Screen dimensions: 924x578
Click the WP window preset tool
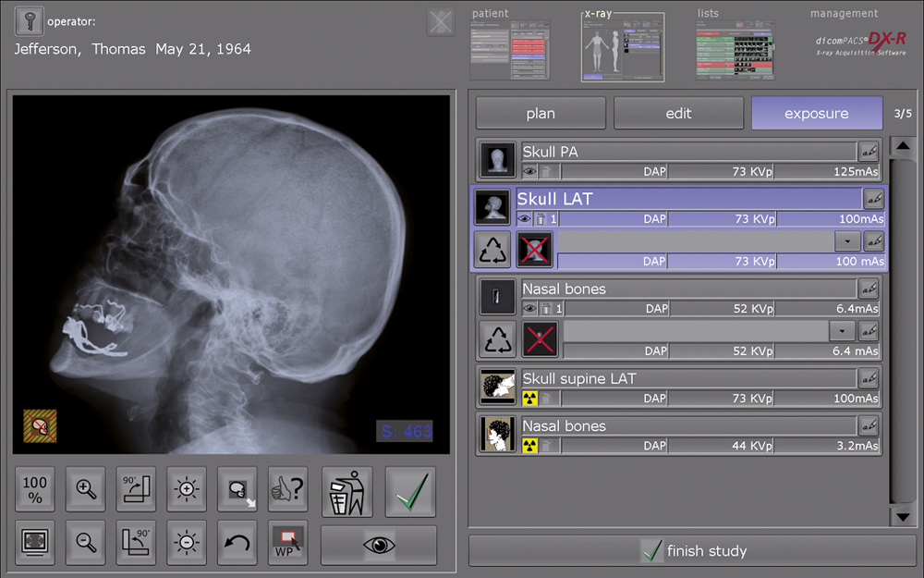point(287,543)
